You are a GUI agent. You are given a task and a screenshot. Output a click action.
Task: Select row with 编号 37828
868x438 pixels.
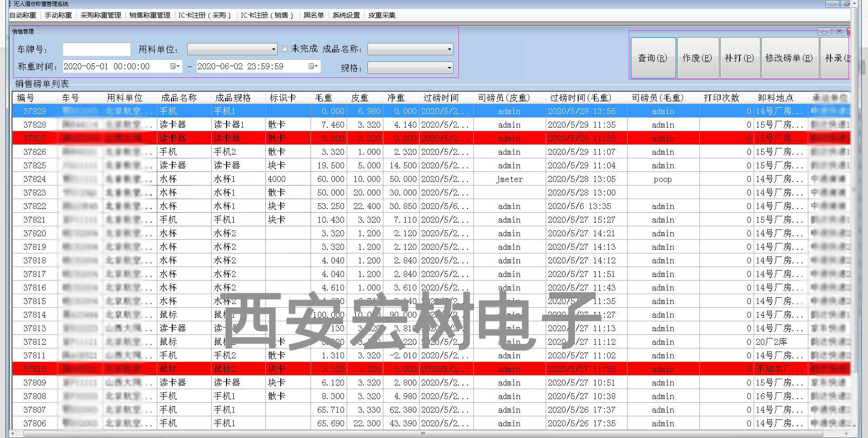pos(431,125)
